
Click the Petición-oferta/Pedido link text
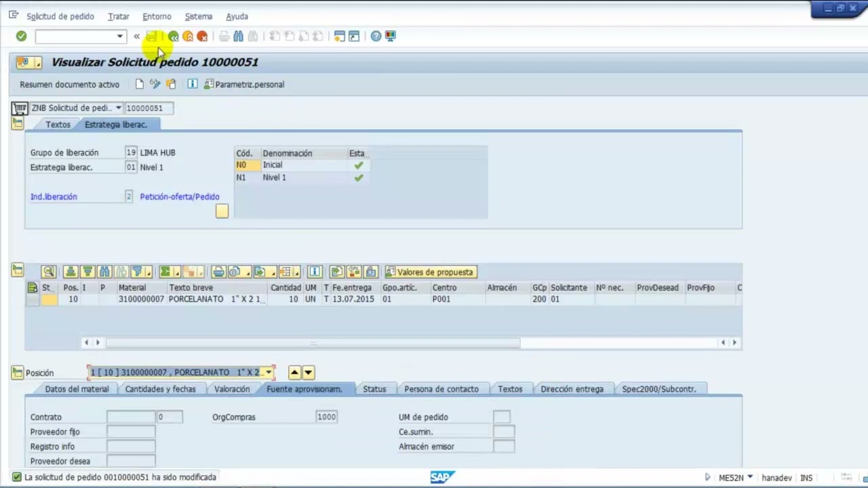click(180, 197)
